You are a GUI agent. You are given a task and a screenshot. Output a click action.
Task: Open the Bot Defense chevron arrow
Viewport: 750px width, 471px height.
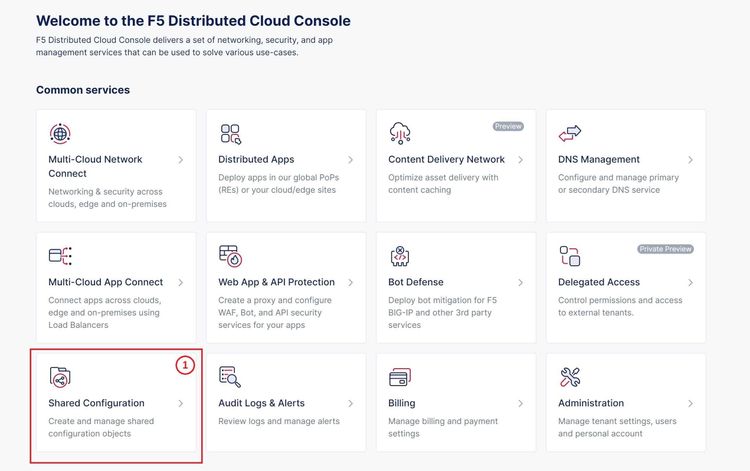coord(520,283)
